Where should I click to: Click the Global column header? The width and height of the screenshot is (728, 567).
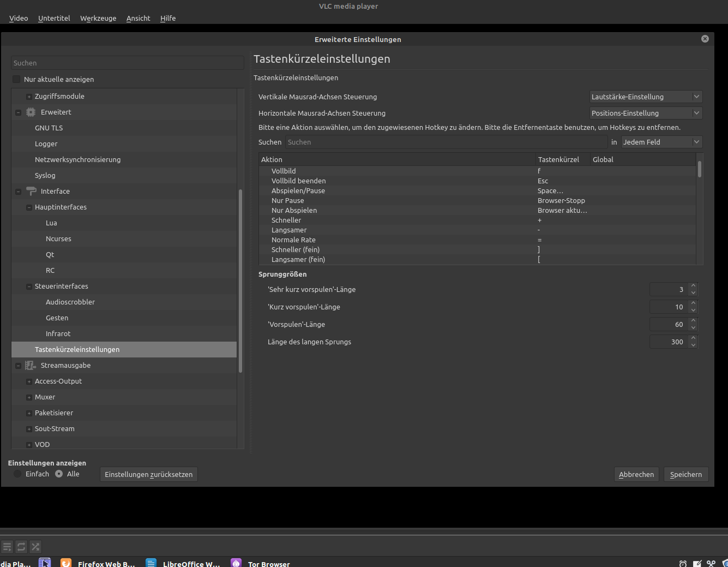(643, 159)
